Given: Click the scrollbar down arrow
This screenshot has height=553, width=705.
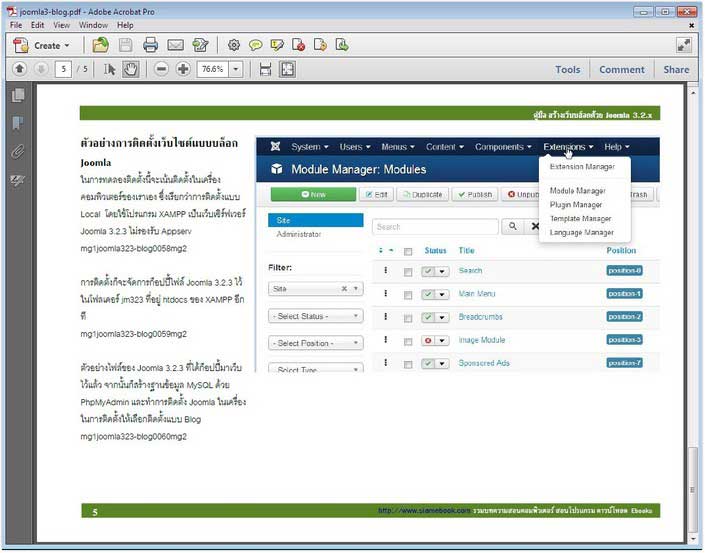Looking at the screenshot, I should 693,538.
